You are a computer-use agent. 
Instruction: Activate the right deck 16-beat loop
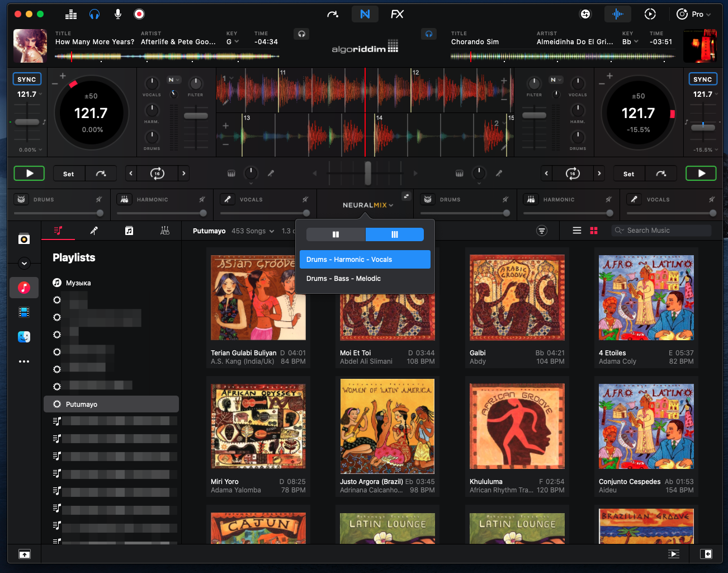point(573,173)
